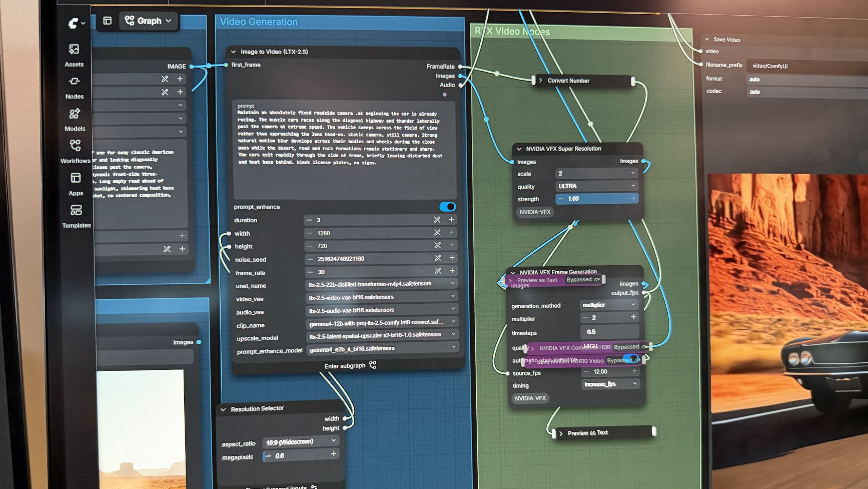Open the Super Resolution scale dropdown
The width and height of the screenshot is (868, 489).
point(596,173)
